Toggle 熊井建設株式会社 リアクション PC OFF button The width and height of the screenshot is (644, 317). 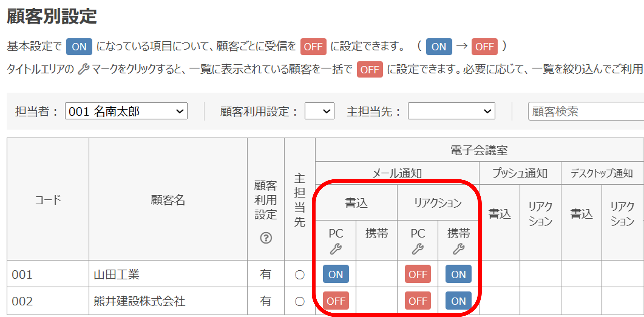[418, 301]
